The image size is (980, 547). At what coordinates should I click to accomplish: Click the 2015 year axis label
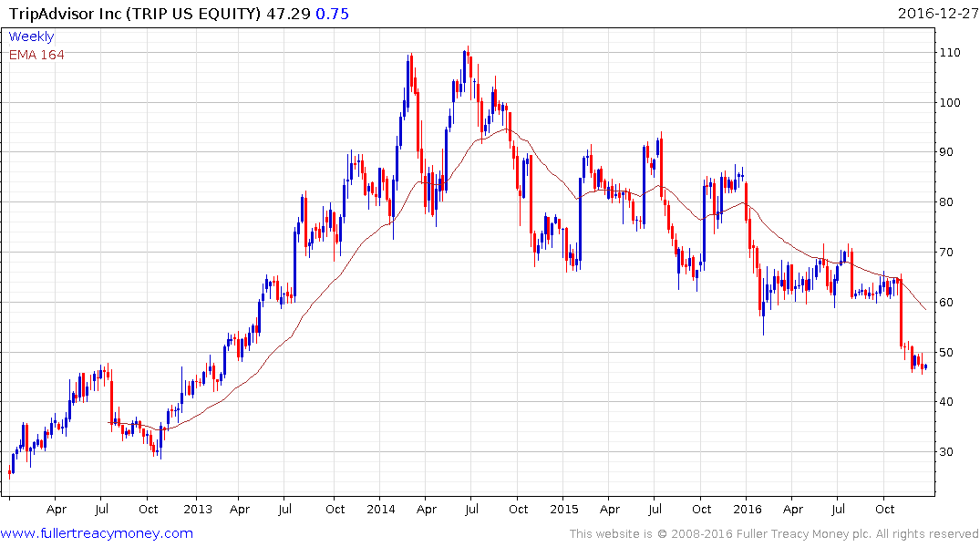(x=564, y=509)
